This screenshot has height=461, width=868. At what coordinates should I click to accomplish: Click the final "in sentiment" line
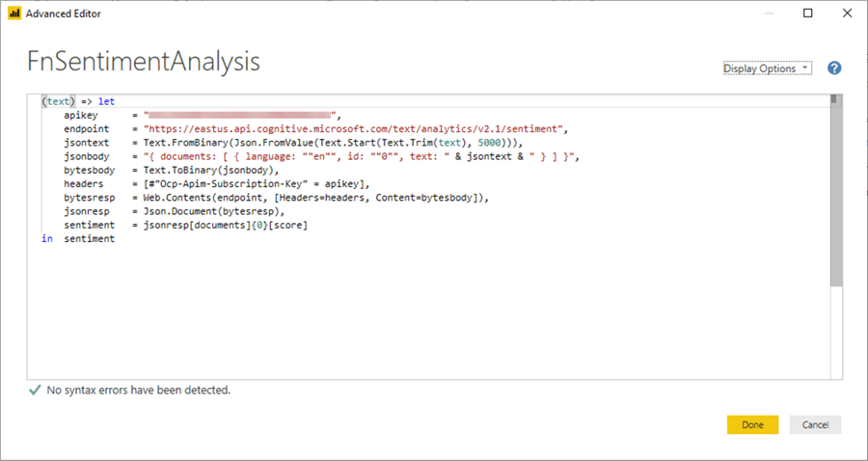coord(78,239)
